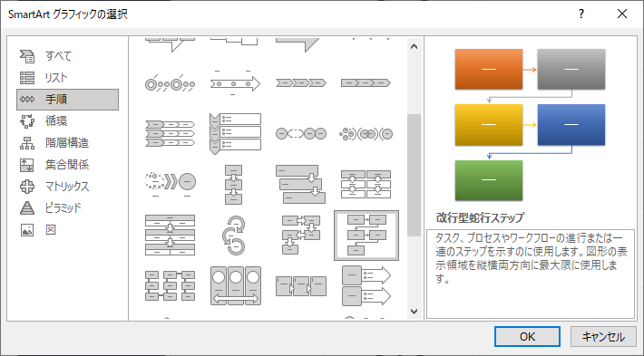Click the キャンセル button
The height and width of the screenshot is (356, 644).
coord(603,337)
